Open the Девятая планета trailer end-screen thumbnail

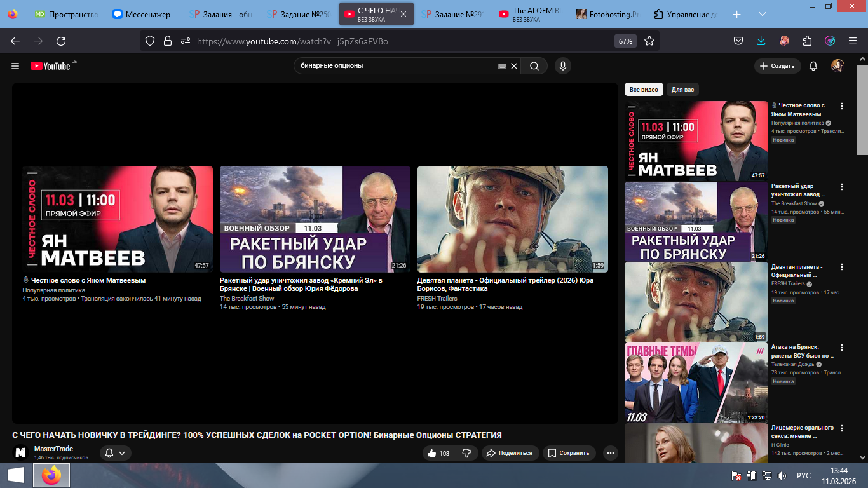click(512, 219)
